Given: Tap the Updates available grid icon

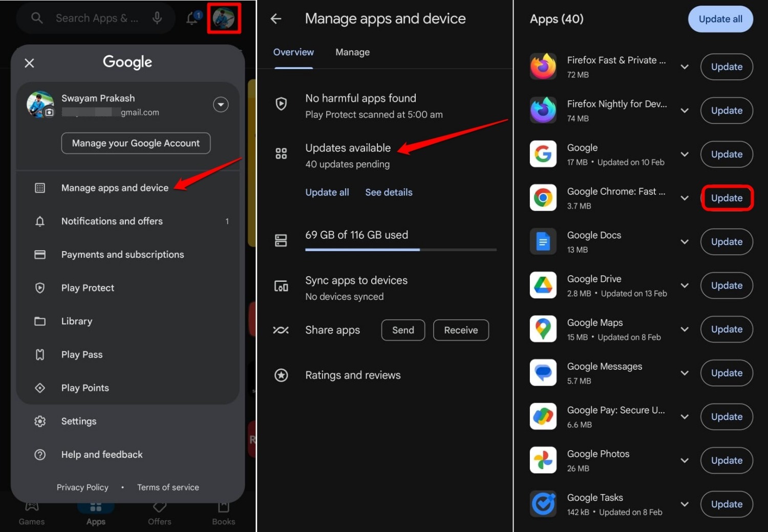Looking at the screenshot, I should (x=281, y=153).
